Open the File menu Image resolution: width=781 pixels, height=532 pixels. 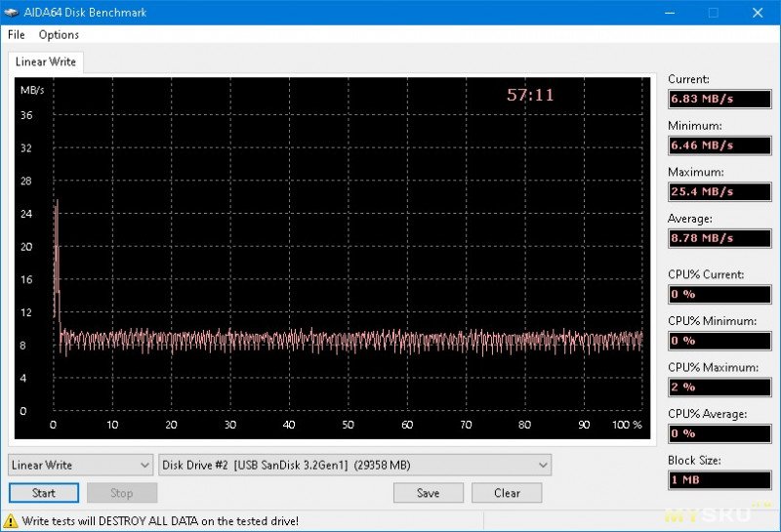click(x=16, y=34)
